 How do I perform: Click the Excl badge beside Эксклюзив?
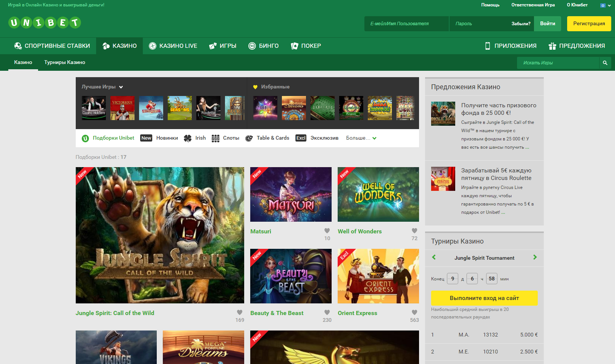(x=301, y=138)
